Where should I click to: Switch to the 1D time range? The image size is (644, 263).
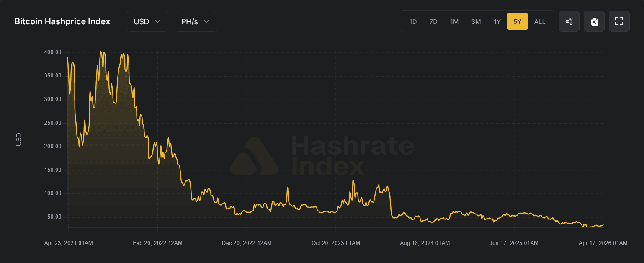click(x=413, y=21)
